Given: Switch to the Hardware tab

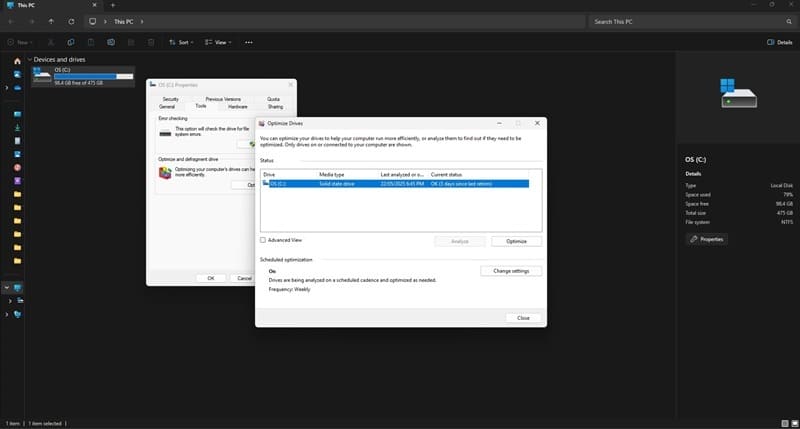Looking at the screenshot, I should [x=237, y=106].
